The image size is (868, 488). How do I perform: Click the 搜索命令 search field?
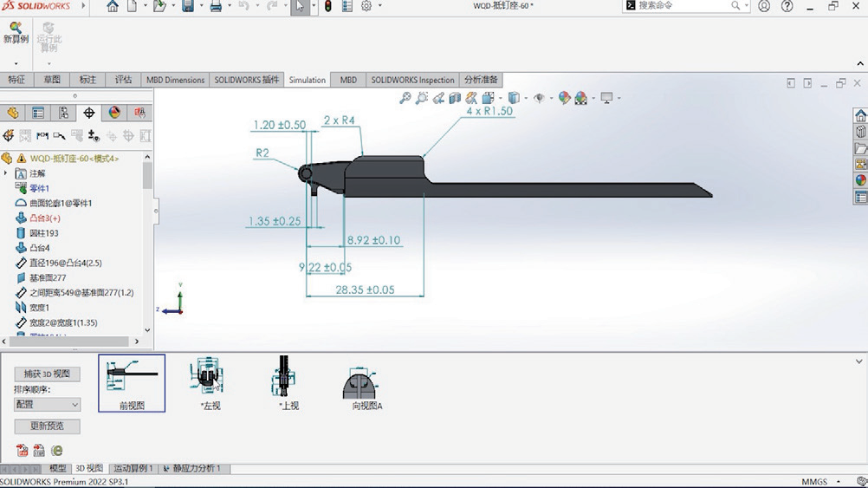tap(684, 6)
